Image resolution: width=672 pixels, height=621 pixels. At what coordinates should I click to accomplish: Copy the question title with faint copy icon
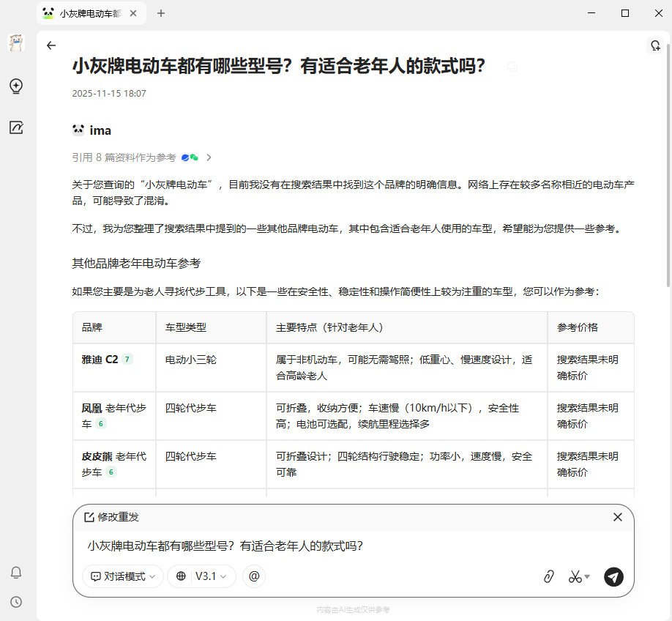(x=512, y=67)
